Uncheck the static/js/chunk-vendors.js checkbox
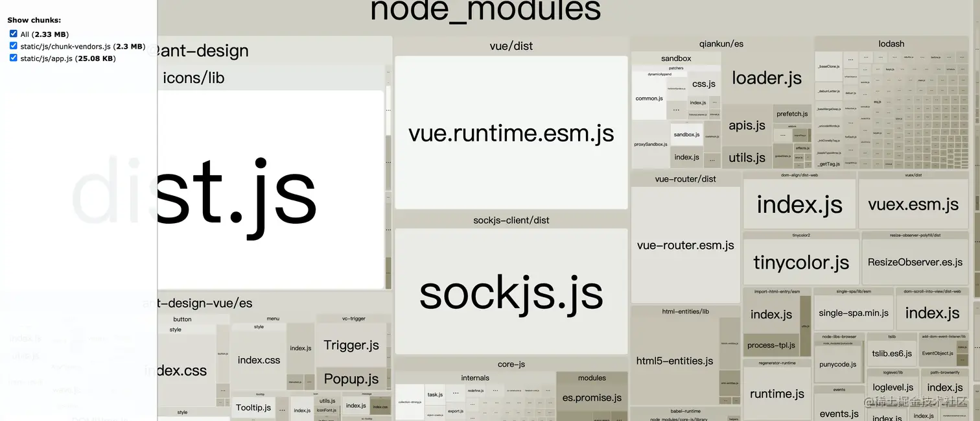Screen dimensions: 980x421 tap(13, 46)
